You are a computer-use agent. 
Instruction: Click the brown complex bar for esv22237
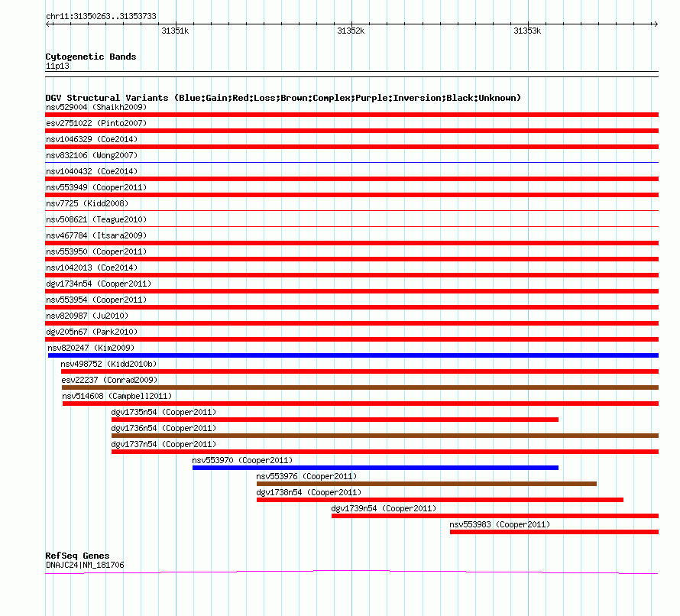[x=360, y=387]
